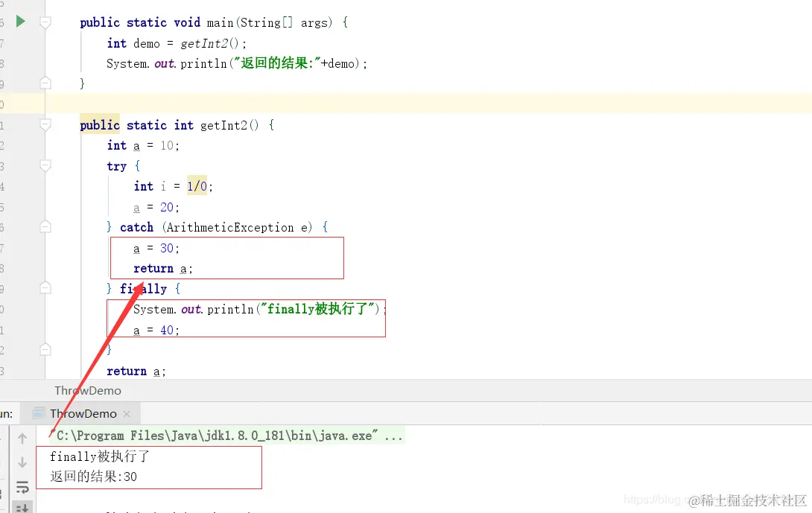This screenshot has width=812, height=513.
Task: Collapse main method closing-brace fold marker
Action: [45, 83]
